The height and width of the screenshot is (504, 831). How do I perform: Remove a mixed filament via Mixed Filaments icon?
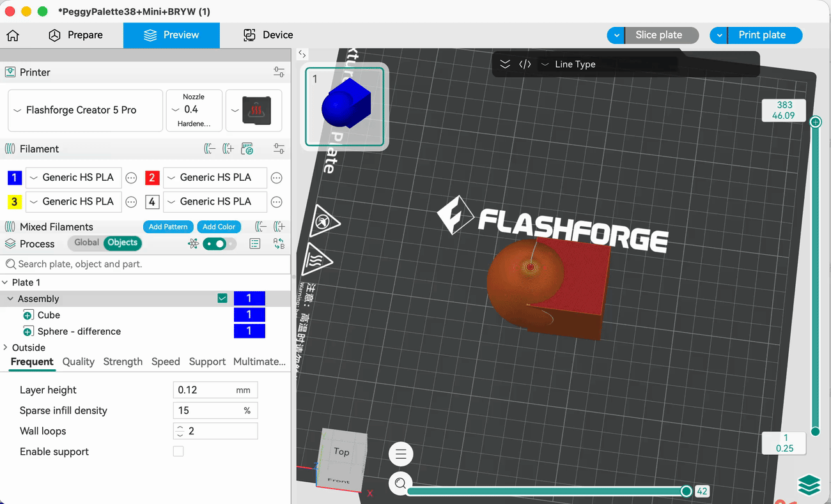point(261,227)
